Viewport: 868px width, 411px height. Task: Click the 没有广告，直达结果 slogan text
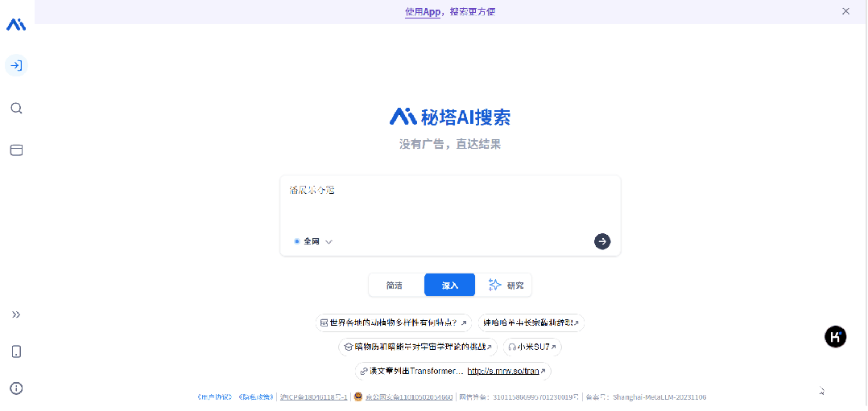(x=450, y=145)
